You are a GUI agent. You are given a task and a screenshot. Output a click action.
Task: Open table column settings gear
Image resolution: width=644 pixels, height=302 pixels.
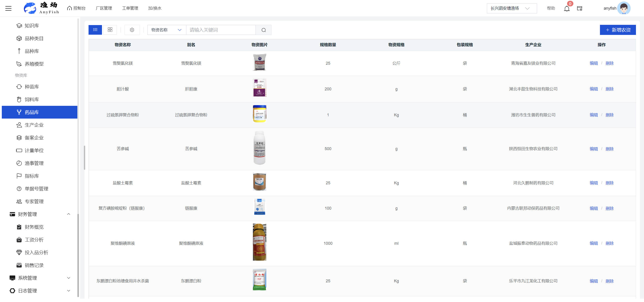pos(132,30)
